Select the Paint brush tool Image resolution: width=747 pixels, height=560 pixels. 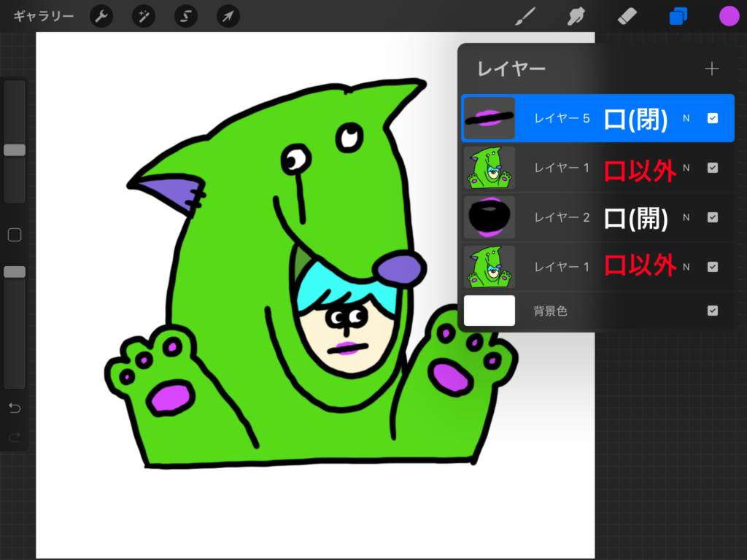[x=525, y=17]
